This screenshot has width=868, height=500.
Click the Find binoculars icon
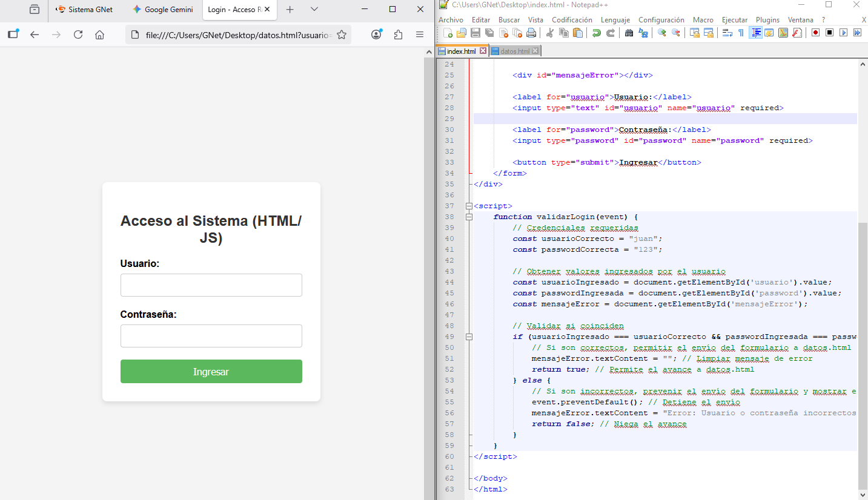pyautogui.click(x=629, y=33)
